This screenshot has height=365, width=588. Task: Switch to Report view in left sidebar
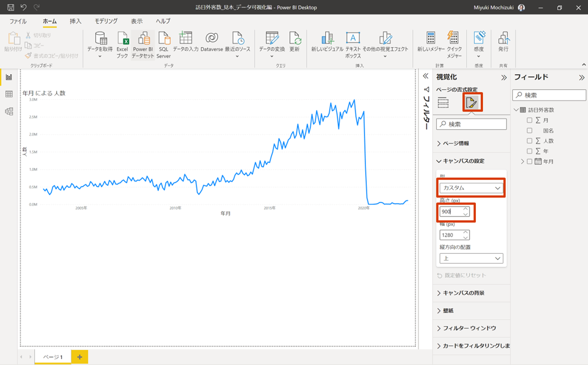point(9,77)
